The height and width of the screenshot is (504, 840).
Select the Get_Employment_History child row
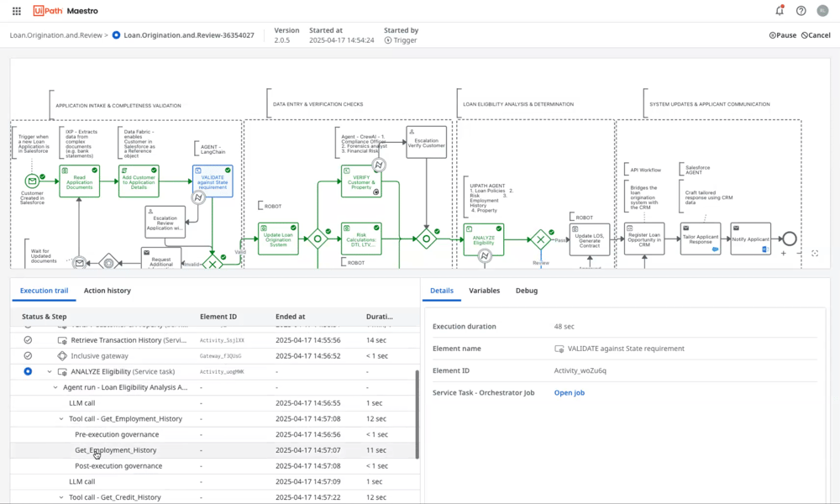213,450
